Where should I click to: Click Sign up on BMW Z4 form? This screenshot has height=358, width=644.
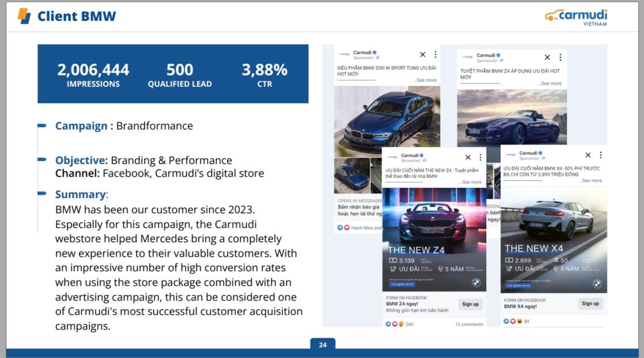click(470, 304)
